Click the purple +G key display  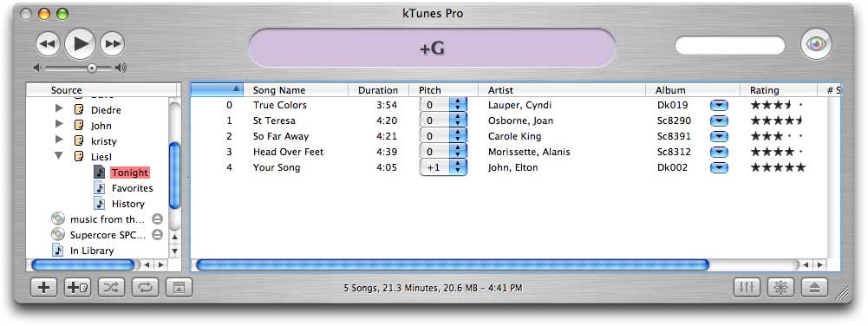coord(432,49)
